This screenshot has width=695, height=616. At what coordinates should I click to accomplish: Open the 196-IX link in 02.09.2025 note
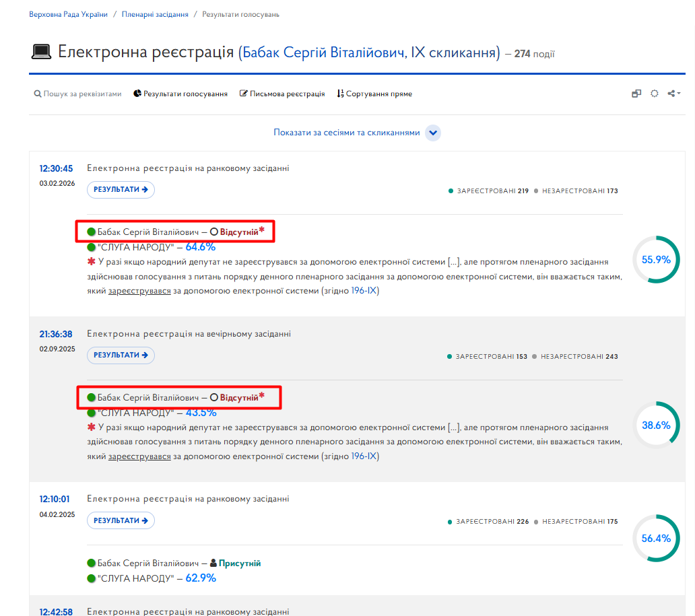(364, 456)
